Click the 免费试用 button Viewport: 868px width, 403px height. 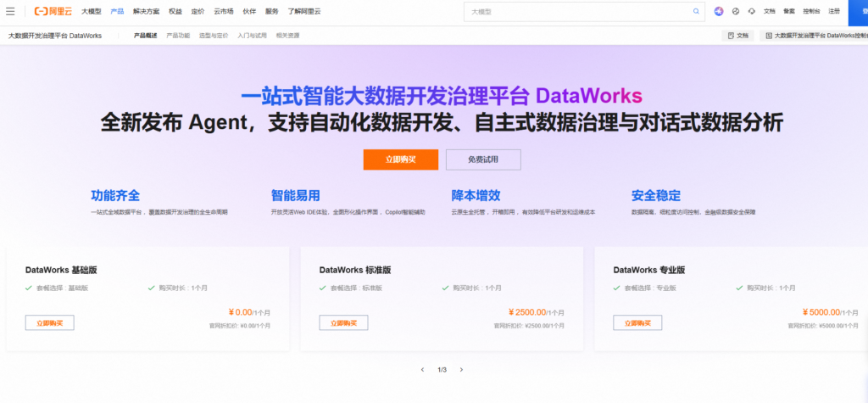click(483, 160)
